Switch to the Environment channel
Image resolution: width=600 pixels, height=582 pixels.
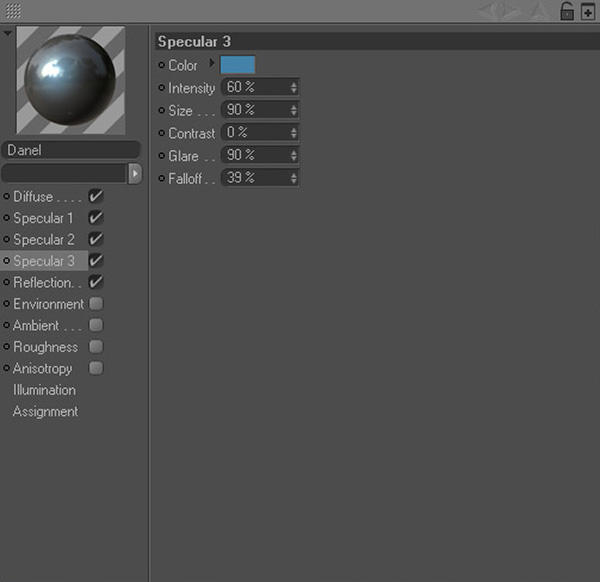coord(48,304)
